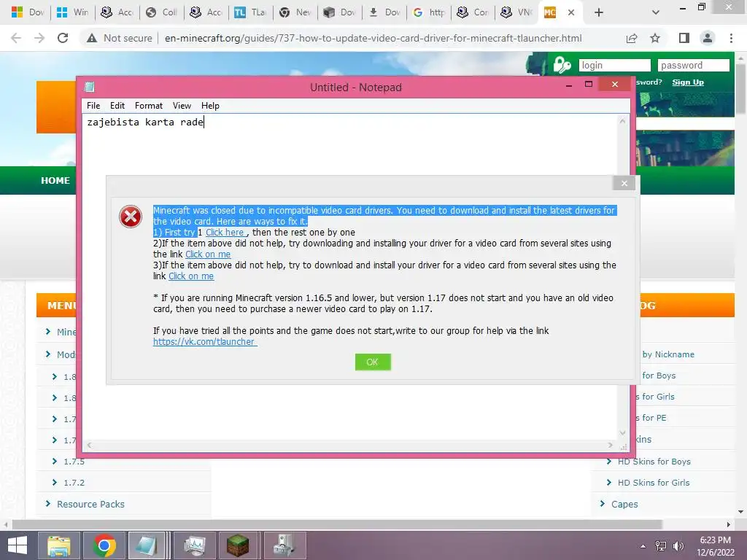The width and height of the screenshot is (747, 560).
Task: Expand the 1.7.5 entry chevron
Action: [54, 461]
